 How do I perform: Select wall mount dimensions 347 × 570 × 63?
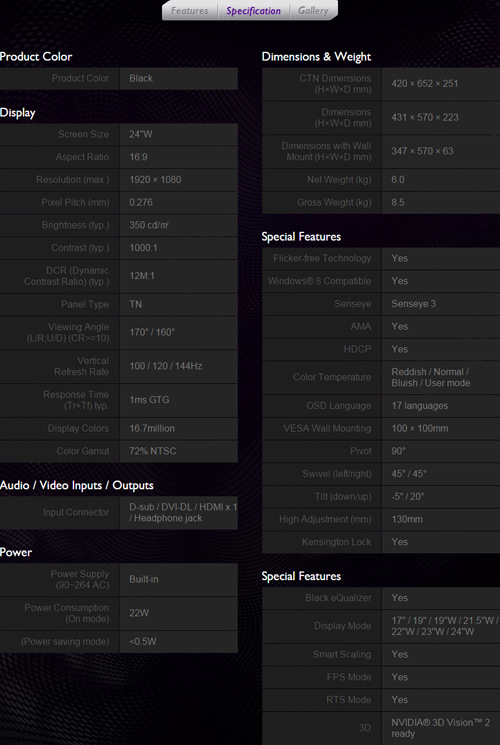422,151
